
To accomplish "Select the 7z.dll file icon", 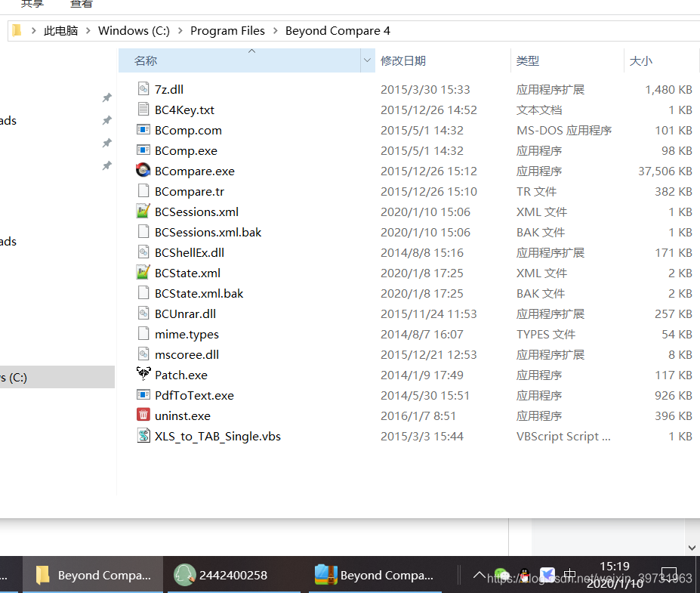I will point(143,88).
